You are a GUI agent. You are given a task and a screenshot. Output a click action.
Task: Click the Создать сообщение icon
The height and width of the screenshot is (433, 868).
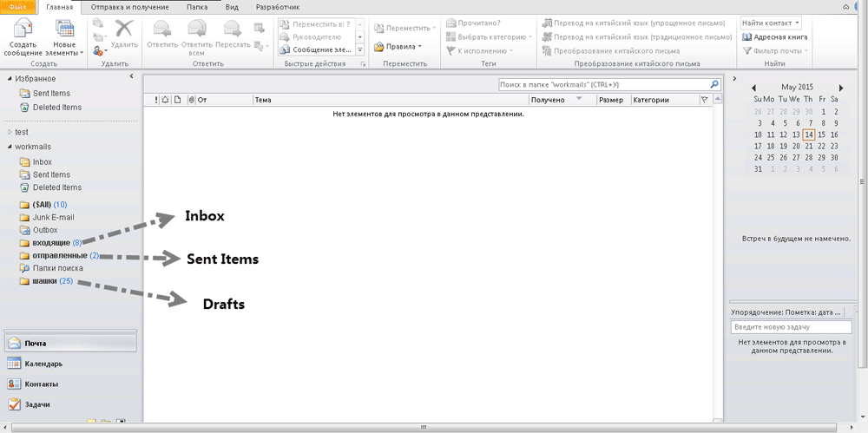click(23, 29)
